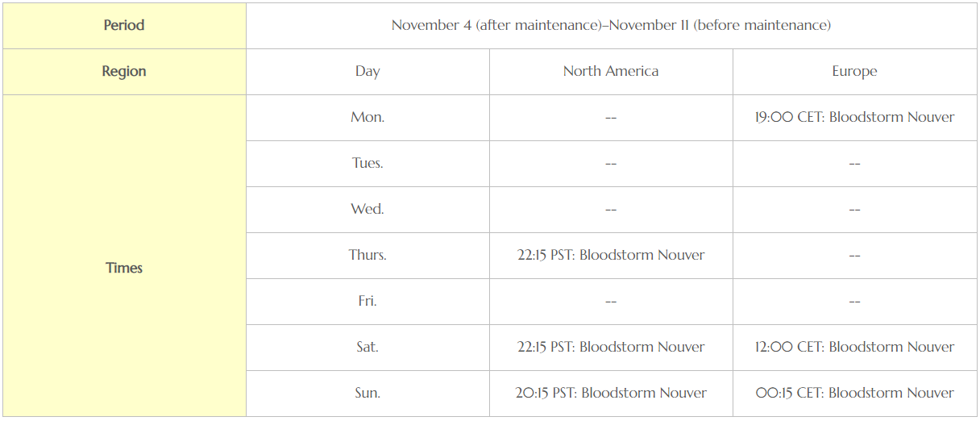Select the Mon. day cell
The width and height of the screenshot is (980, 421).
click(367, 118)
